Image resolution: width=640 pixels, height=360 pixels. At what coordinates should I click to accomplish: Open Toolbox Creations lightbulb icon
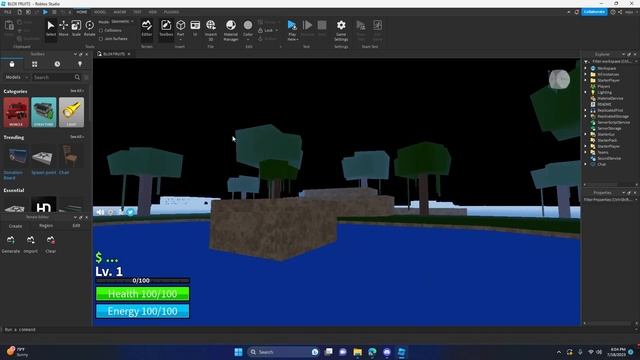[80, 64]
